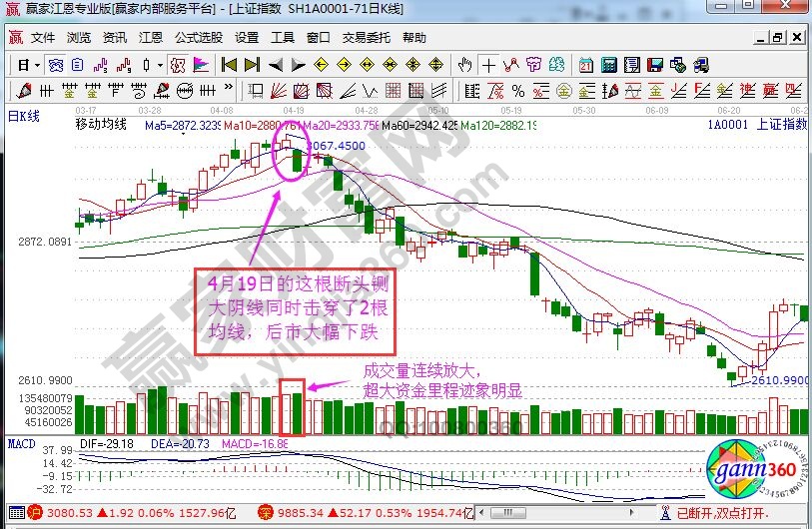The image size is (812, 529).
Task: Toggle the hand pan tool
Action: 464,65
